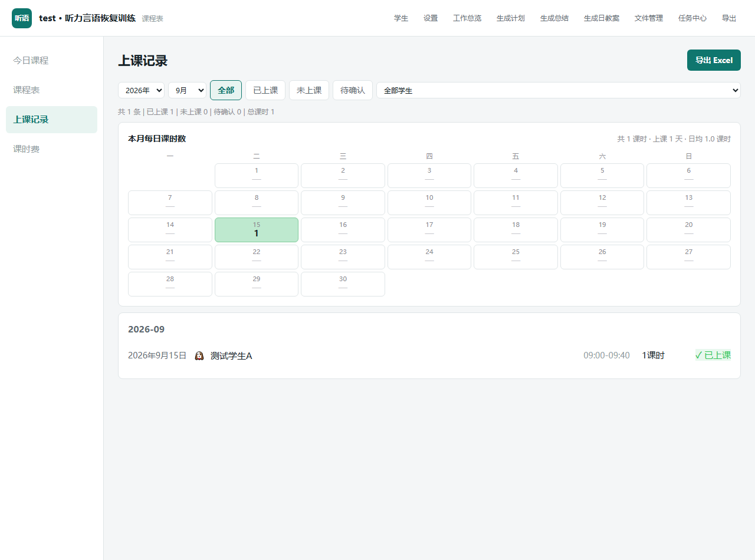Filter records by 已上课
Image resolution: width=755 pixels, height=560 pixels.
point(265,90)
